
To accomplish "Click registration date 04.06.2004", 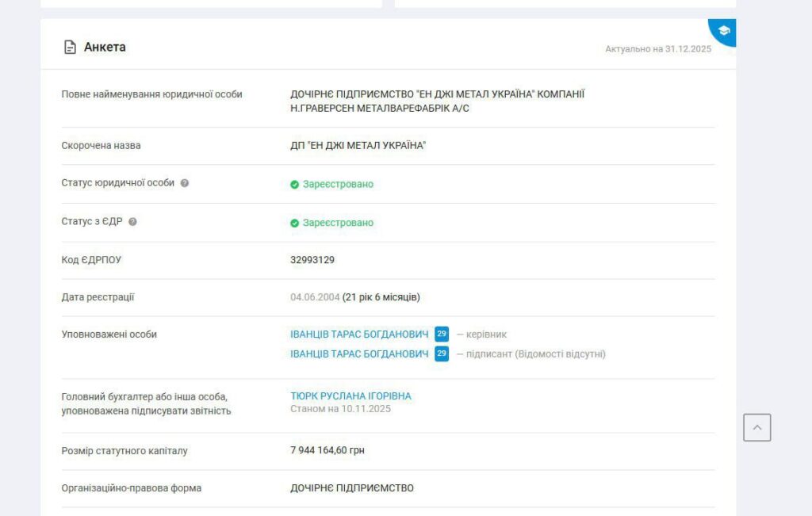I will click(314, 297).
